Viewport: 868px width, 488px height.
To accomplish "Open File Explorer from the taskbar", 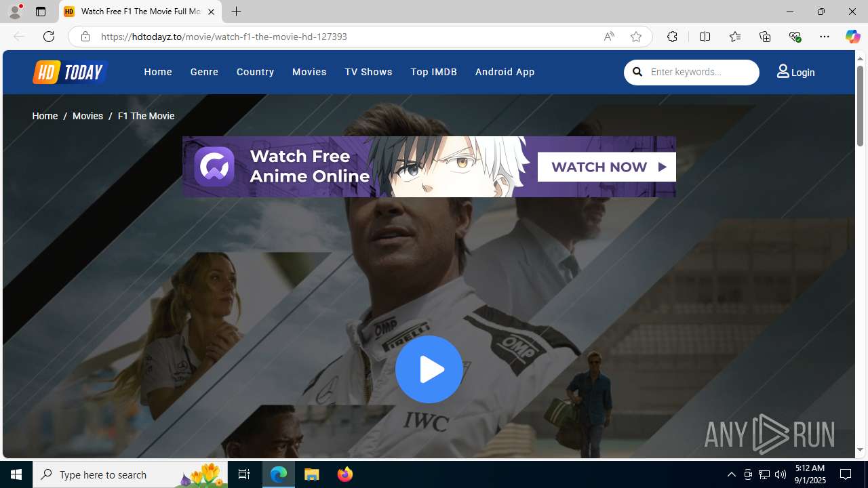I will point(312,474).
